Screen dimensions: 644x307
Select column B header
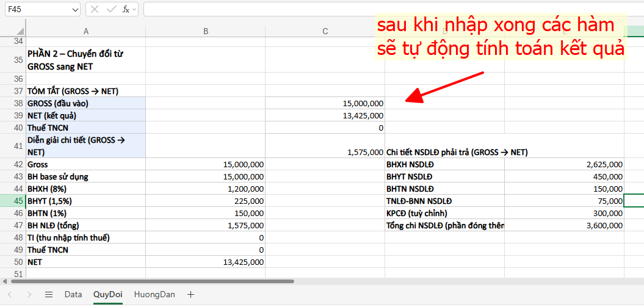[206, 31]
